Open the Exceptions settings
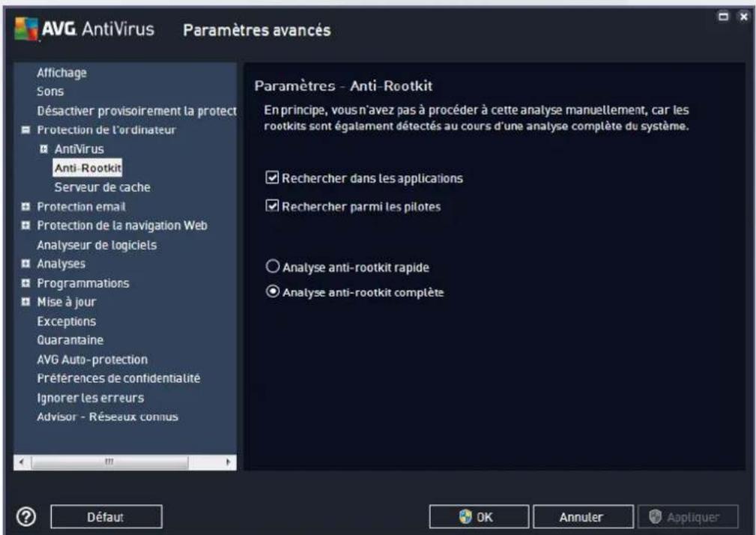The height and width of the screenshot is (535, 756). tap(67, 321)
